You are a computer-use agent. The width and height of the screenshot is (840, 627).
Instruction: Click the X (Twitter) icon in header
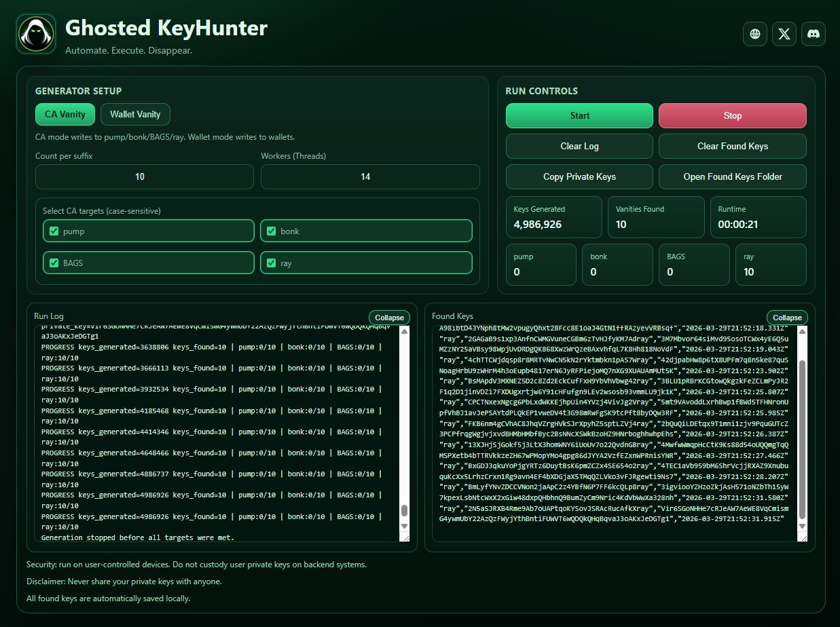coord(784,34)
